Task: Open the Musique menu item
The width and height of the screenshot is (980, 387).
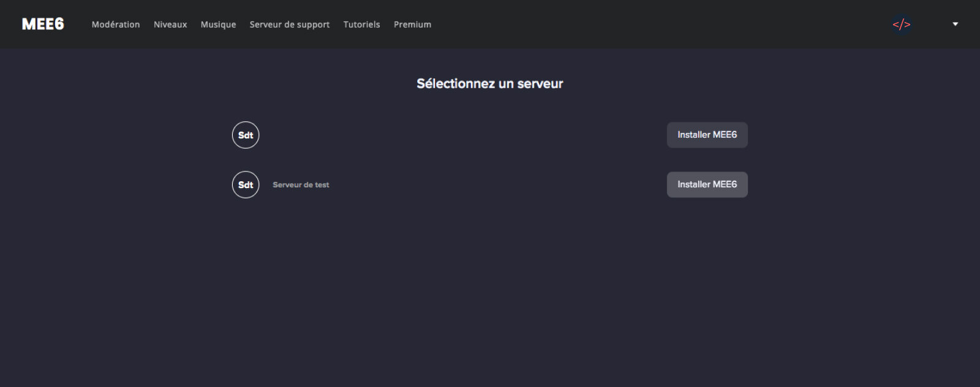Action: (x=218, y=24)
